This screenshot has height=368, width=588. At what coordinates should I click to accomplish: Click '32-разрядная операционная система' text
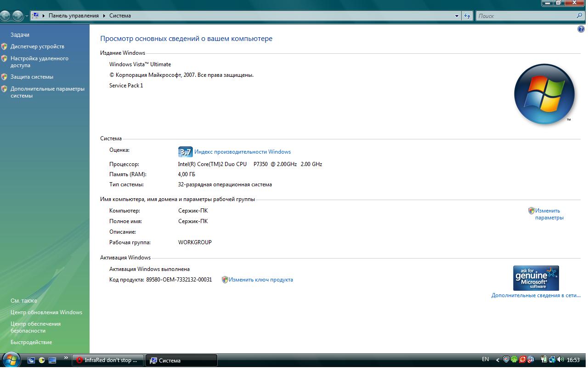[x=225, y=184]
